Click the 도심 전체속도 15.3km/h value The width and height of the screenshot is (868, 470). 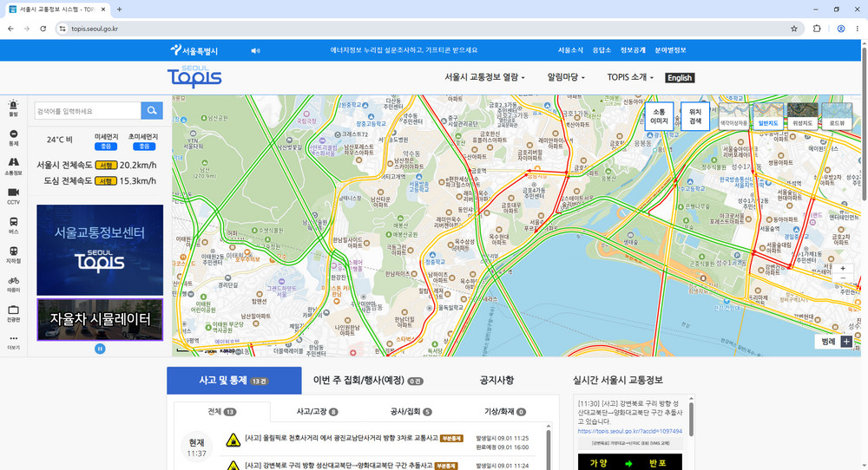138,181
